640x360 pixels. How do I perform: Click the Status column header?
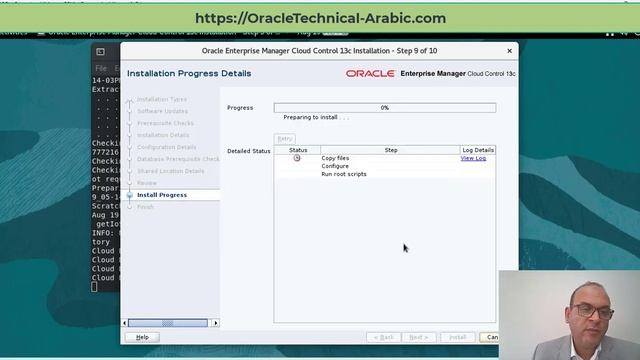coord(298,150)
